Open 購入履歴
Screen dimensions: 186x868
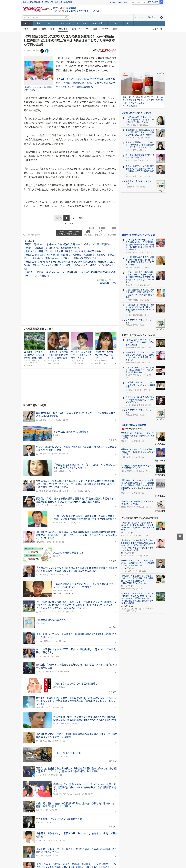click(x=152, y=17)
